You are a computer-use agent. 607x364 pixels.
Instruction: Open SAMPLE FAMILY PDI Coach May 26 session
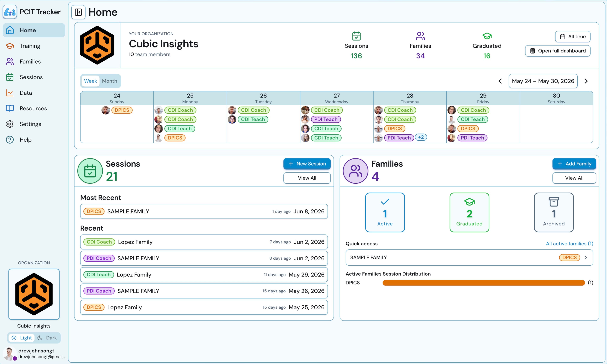click(204, 291)
